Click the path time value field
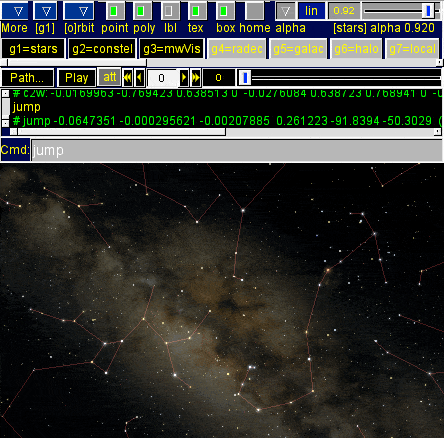444x438 pixels. (219, 78)
